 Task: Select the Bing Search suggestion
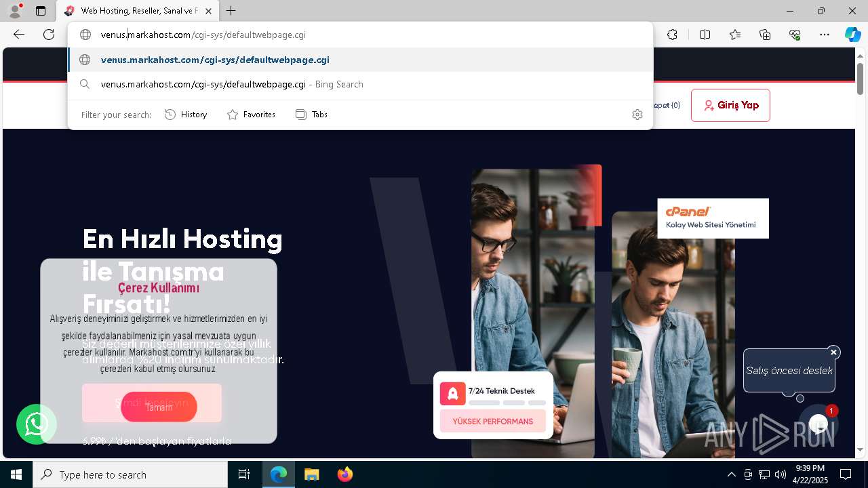point(360,84)
